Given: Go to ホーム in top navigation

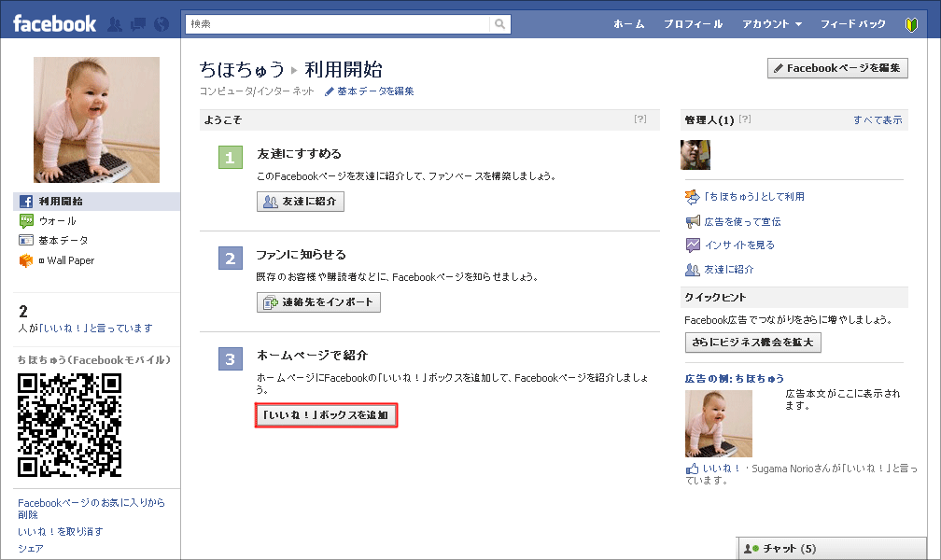Looking at the screenshot, I should [628, 24].
